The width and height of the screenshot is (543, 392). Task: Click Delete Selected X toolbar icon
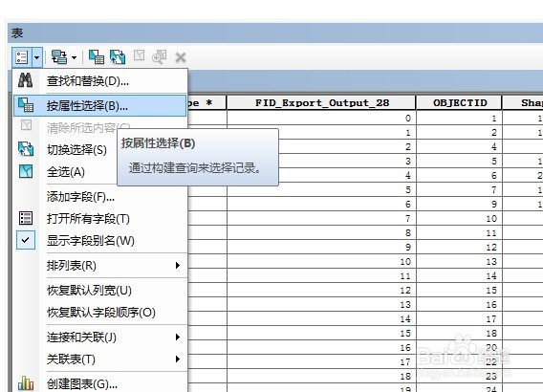click(x=181, y=57)
